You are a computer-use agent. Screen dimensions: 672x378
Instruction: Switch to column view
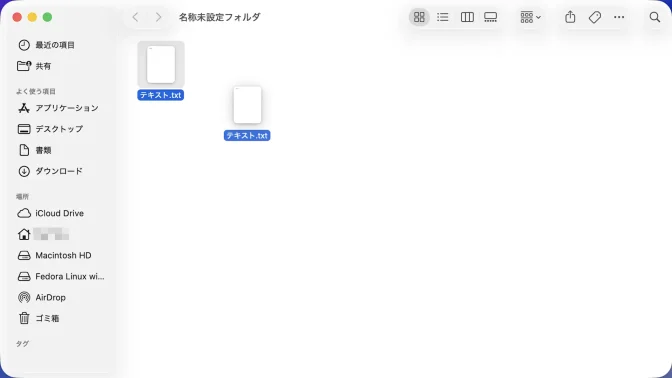coord(467,17)
